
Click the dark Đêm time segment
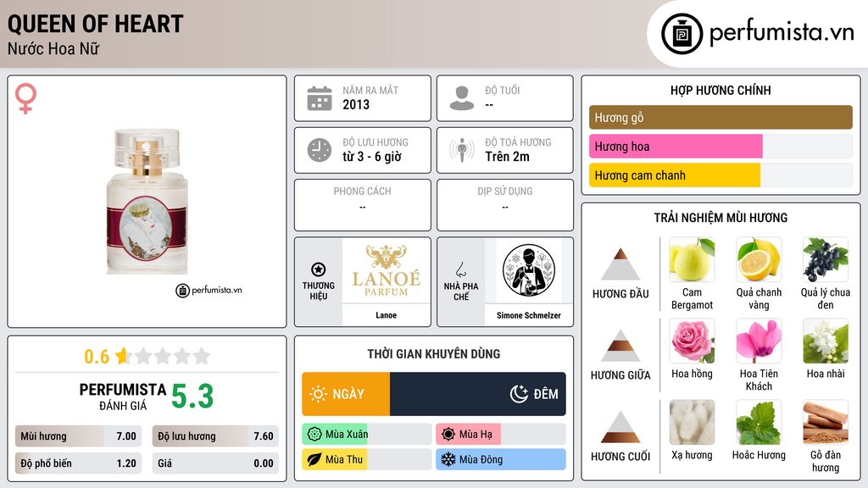(x=478, y=394)
